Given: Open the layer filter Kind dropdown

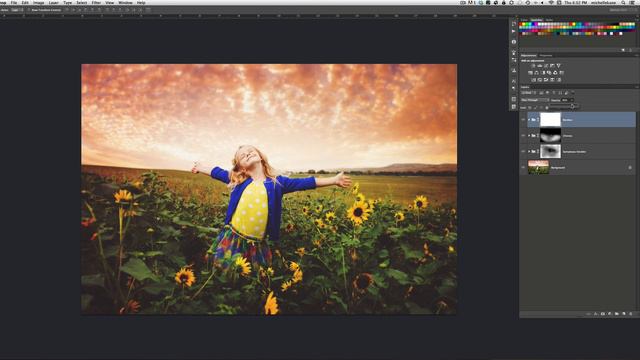Looking at the screenshot, I should (529, 93).
